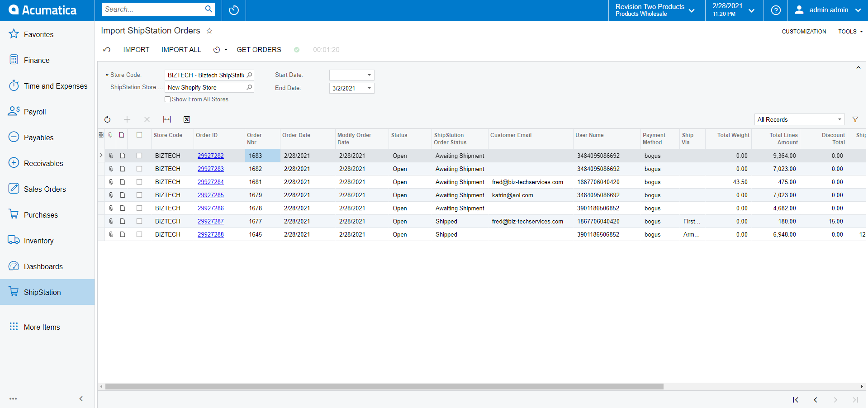Click the undo cancel toolbar icon
The height and width of the screenshot is (408, 868).
coord(107,50)
